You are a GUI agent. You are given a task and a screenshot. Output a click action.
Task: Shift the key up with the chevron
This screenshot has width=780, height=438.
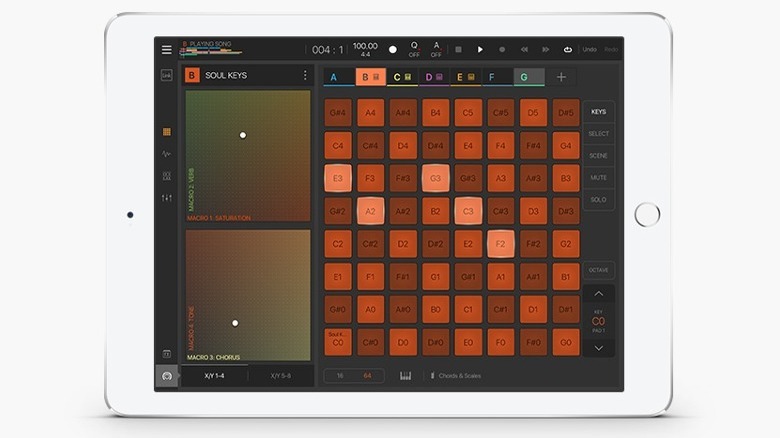(x=598, y=294)
